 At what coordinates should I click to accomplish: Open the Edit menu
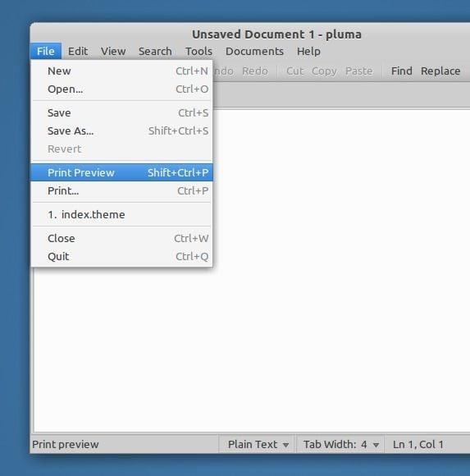tap(78, 52)
